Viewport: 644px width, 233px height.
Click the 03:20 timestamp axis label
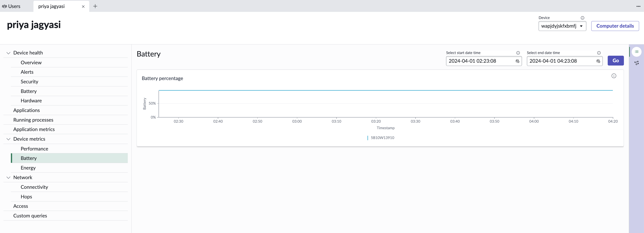click(x=376, y=121)
